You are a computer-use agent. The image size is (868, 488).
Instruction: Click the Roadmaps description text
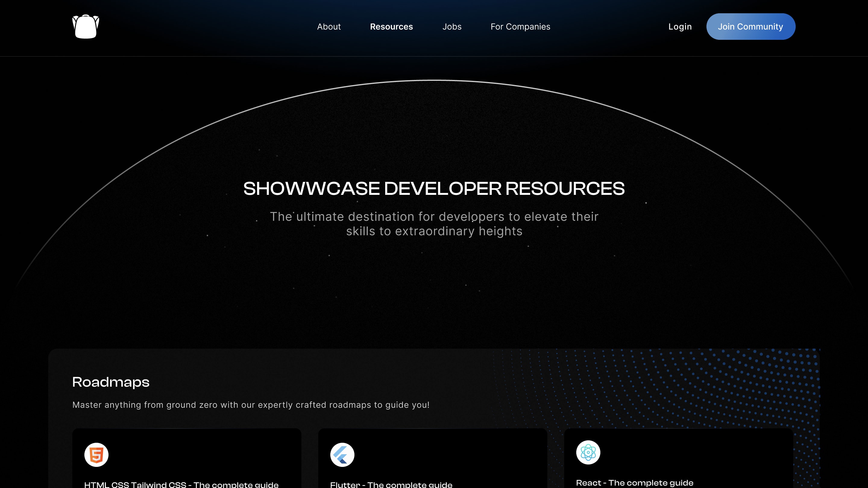(251, 405)
